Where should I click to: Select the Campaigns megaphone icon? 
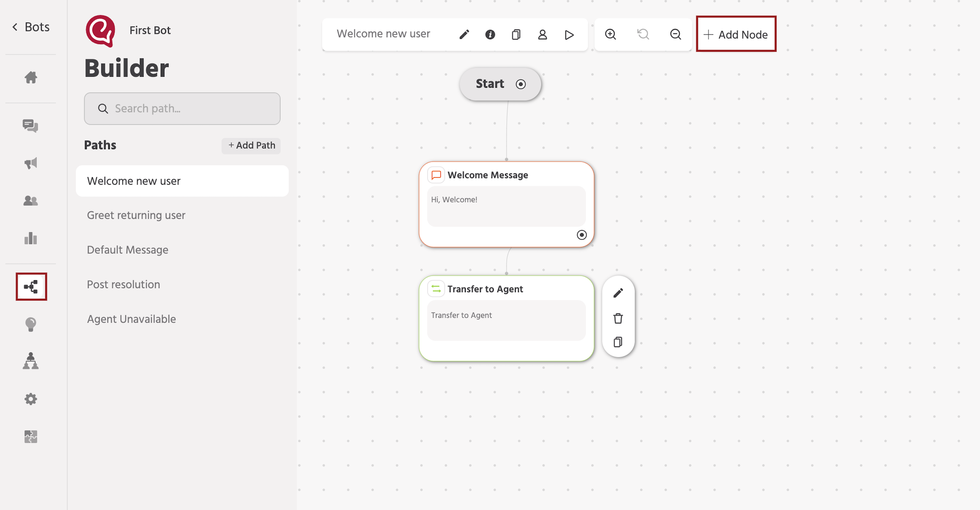point(30,163)
